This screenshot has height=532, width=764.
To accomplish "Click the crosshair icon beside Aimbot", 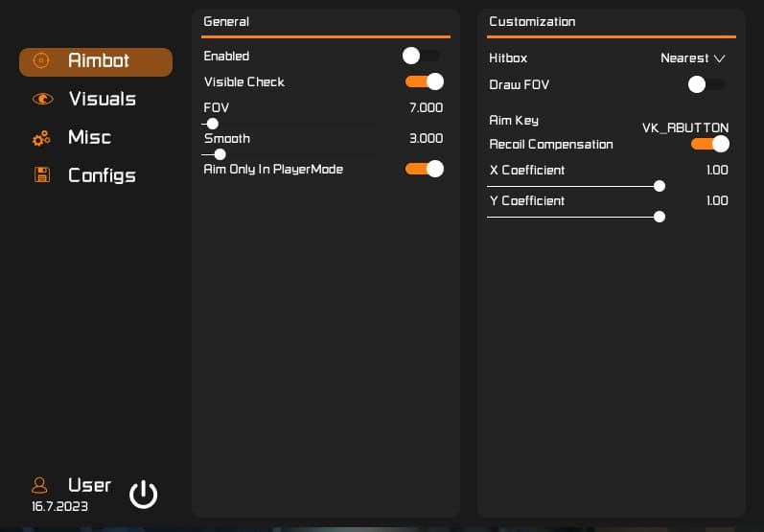I will click(41, 61).
